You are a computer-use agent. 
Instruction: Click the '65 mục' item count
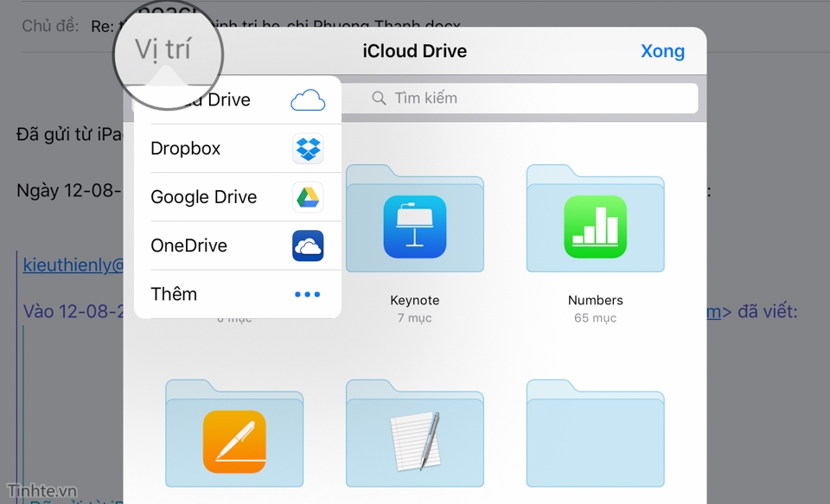[x=595, y=318]
